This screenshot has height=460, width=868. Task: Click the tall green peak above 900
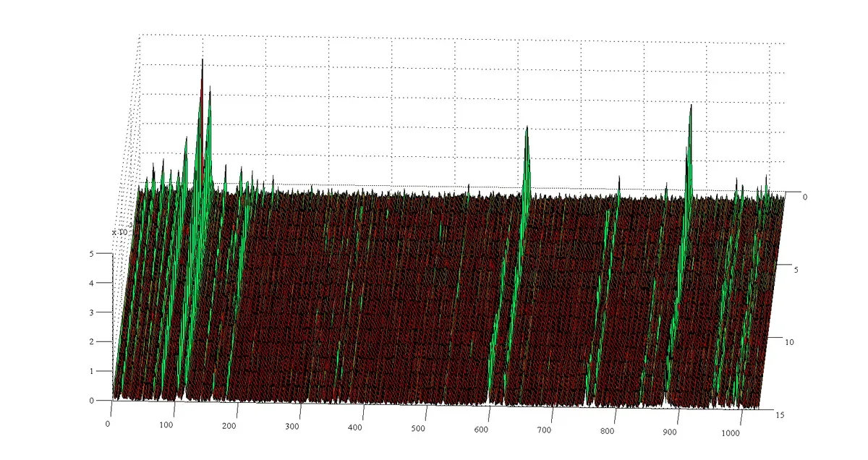click(x=691, y=110)
